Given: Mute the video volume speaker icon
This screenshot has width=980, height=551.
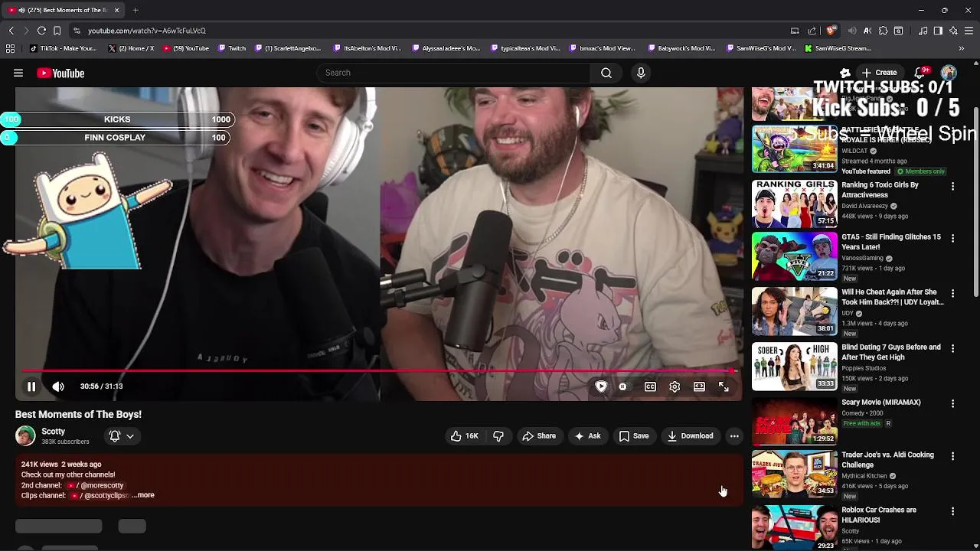Looking at the screenshot, I should [58, 386].
